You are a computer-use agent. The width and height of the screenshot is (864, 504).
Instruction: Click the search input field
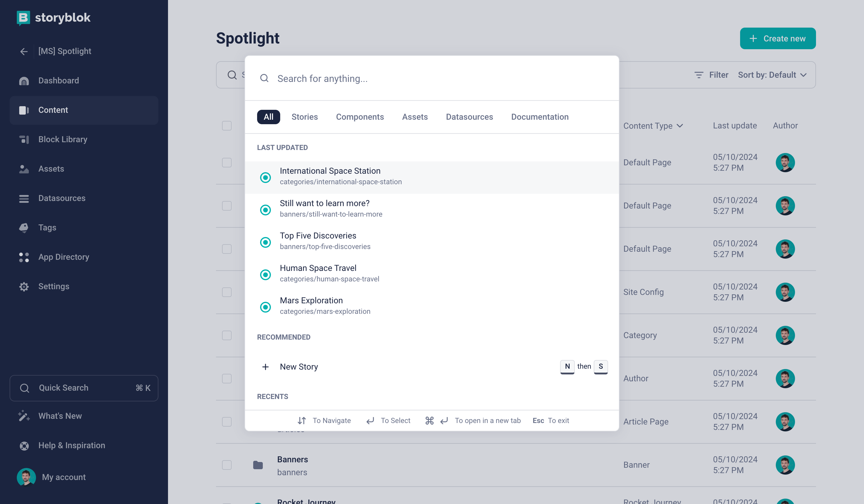point(432,78)
